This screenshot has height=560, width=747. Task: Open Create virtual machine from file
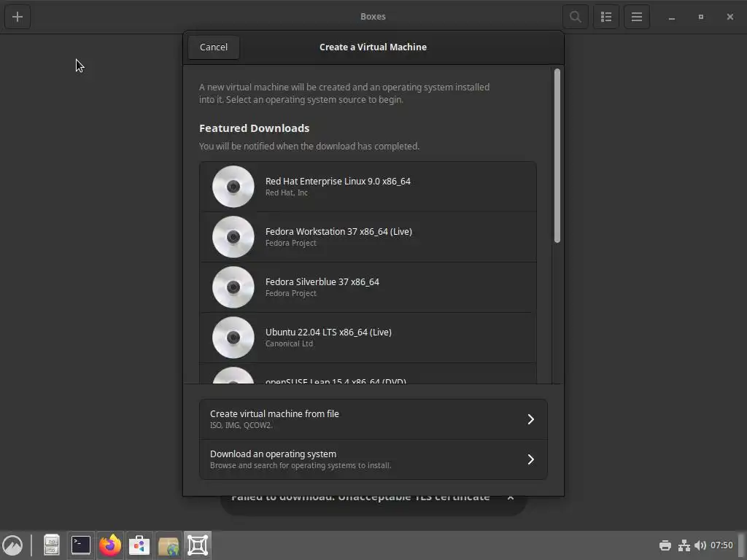click(373, 419)
